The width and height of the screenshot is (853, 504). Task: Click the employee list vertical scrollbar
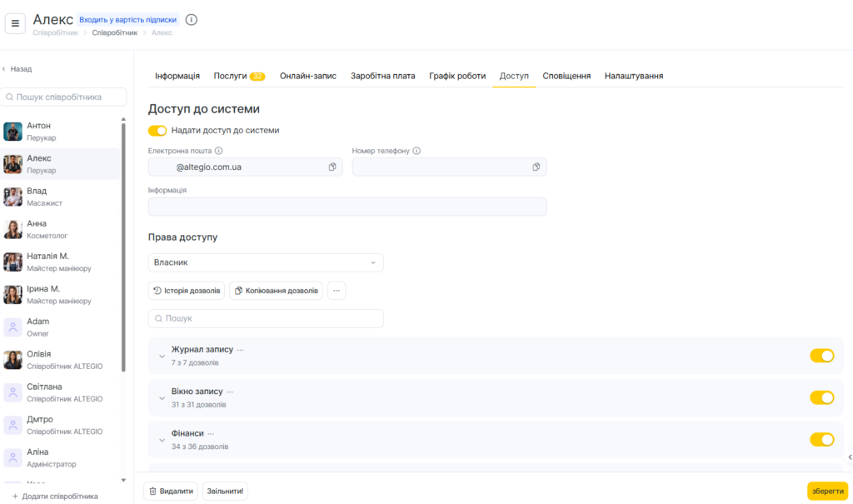tap(124, 250)
